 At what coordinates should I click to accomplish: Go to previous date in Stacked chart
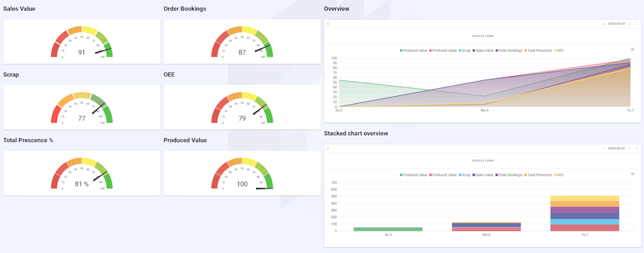coord(603,149)
